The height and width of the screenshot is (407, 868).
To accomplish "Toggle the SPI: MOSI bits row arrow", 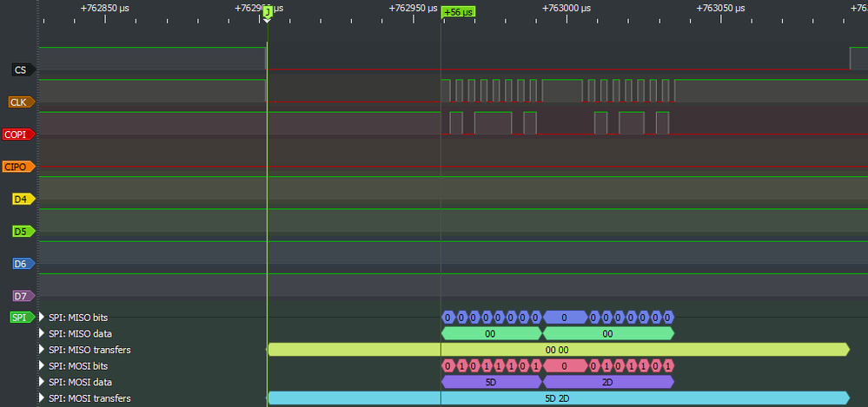I will click(x=42, y=365).
